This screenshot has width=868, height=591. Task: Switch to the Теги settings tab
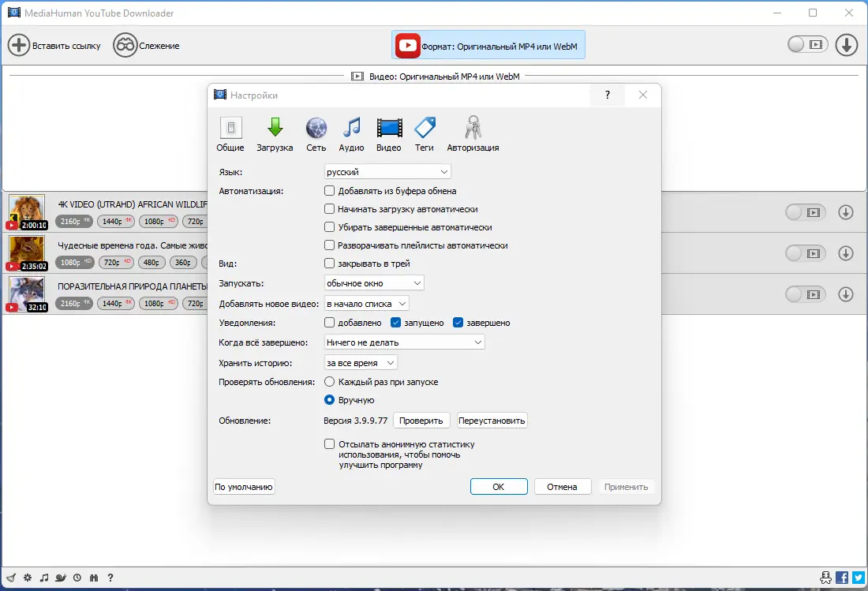click(425, 134)
